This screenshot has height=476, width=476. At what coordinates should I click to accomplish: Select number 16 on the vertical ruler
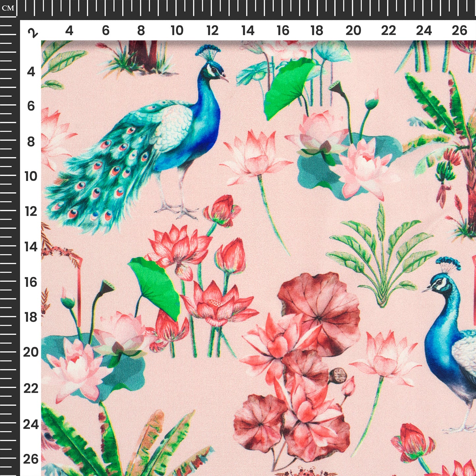31,282
